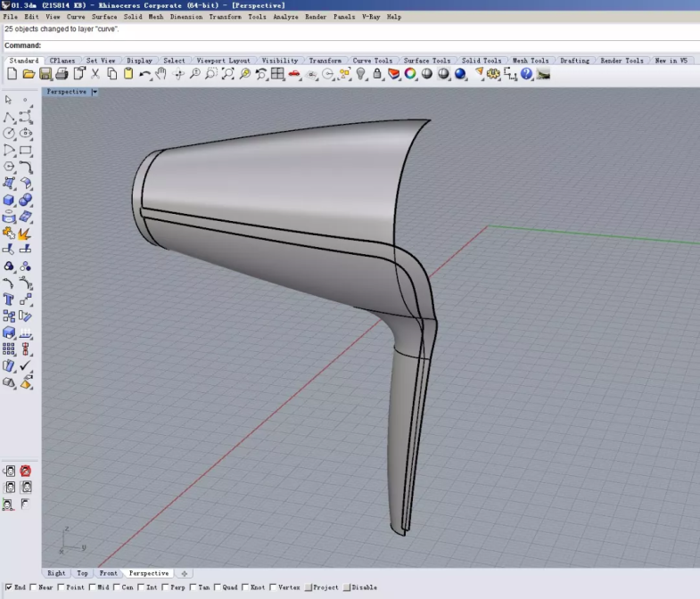The width and height of the screenshot is (700, 599).
Task: Toggle the Project osnap checkbox
Action: click(309, 587)
